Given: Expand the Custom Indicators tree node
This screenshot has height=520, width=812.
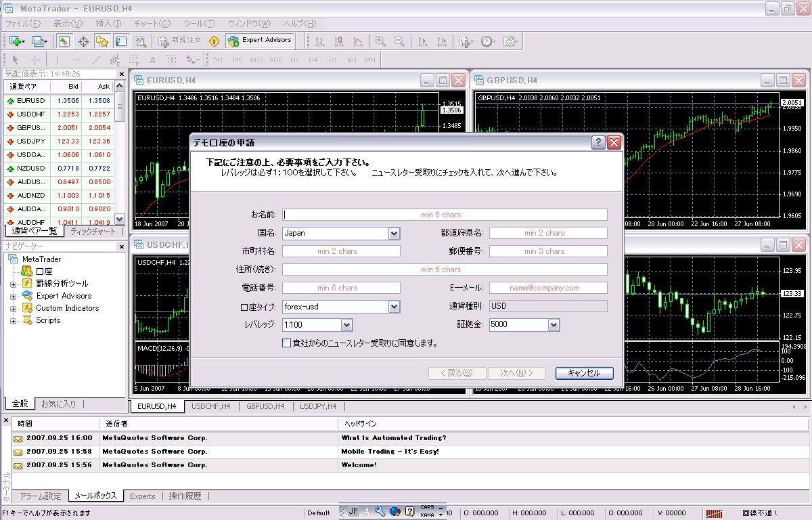Looking at the screenshot, I should pyautogui.click(x=13, y=308).
